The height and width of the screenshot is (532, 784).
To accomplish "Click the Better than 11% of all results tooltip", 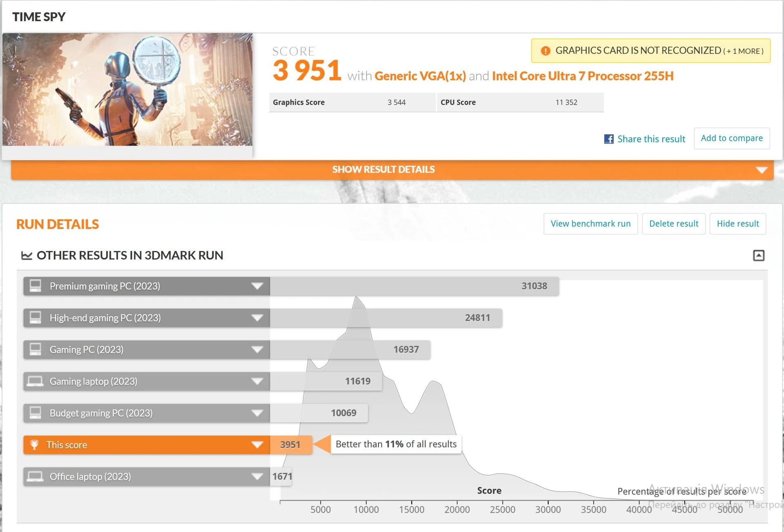I will pos(396,444).
